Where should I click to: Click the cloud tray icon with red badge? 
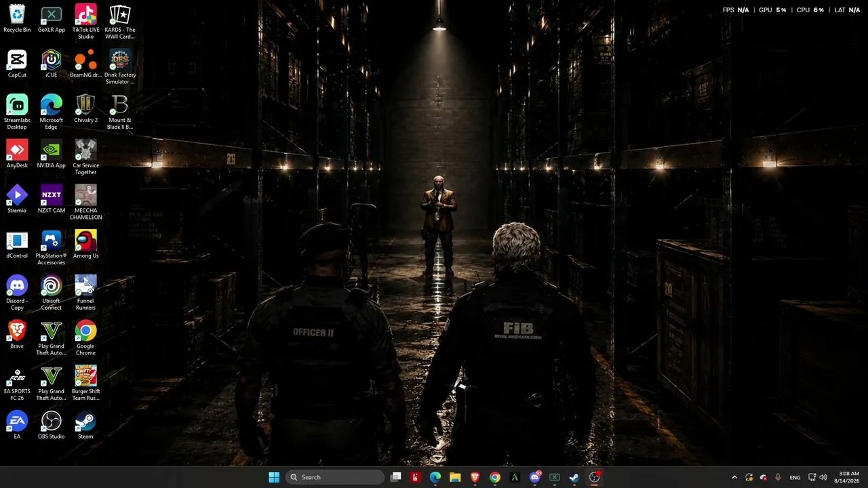[x=764, y=477]
